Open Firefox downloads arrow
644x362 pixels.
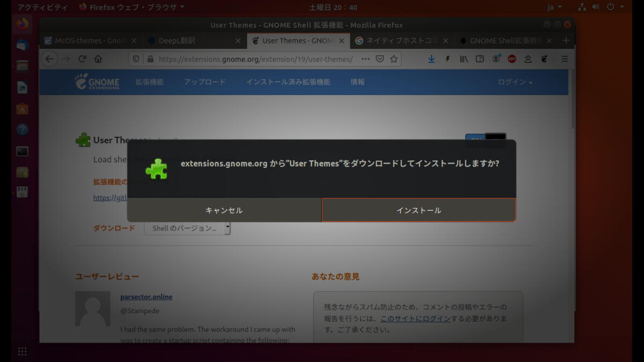431,59
